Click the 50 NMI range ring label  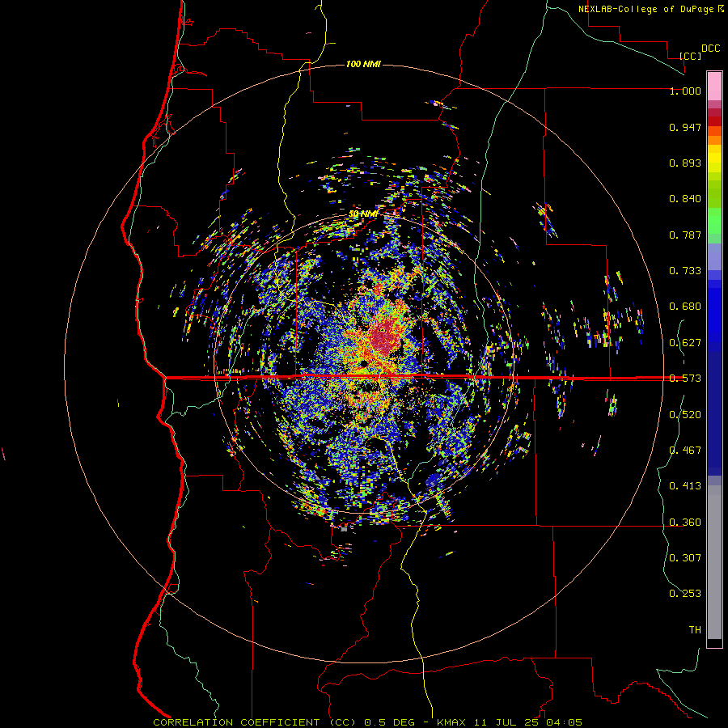(x=363, y=214)
